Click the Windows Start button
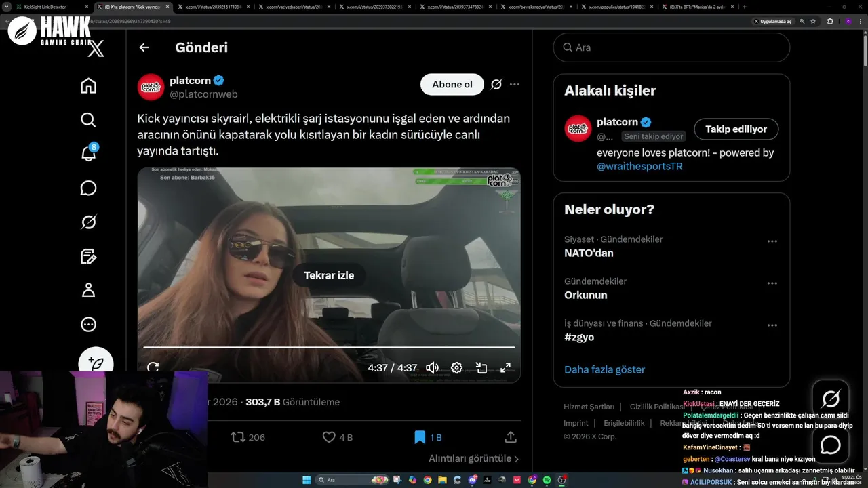The width and height of the screenshot is (868, 488). pos(307,480)
